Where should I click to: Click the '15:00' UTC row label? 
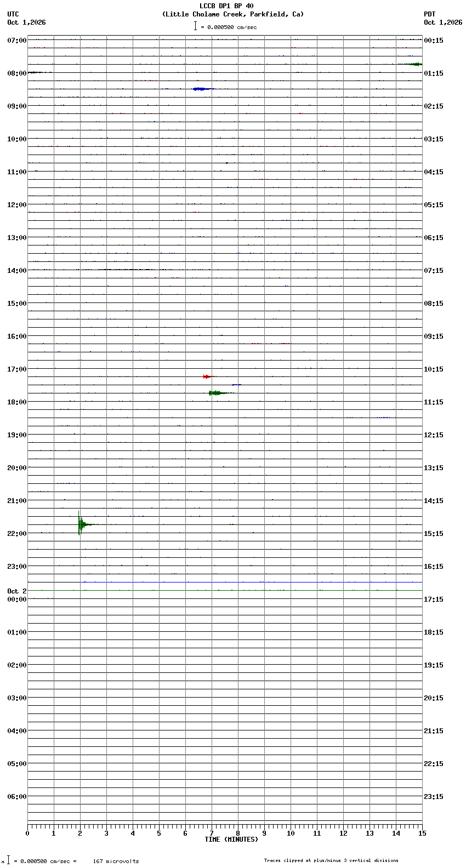point(17,304)
